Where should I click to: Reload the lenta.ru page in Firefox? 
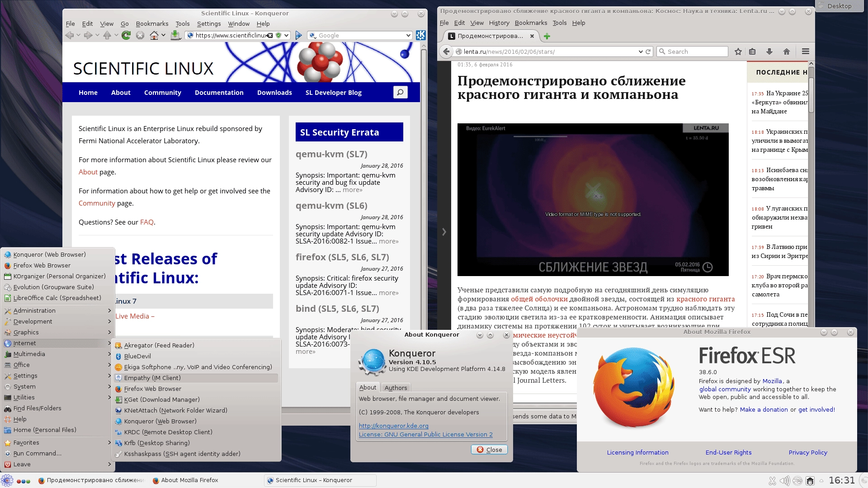(x=648, y=52)
